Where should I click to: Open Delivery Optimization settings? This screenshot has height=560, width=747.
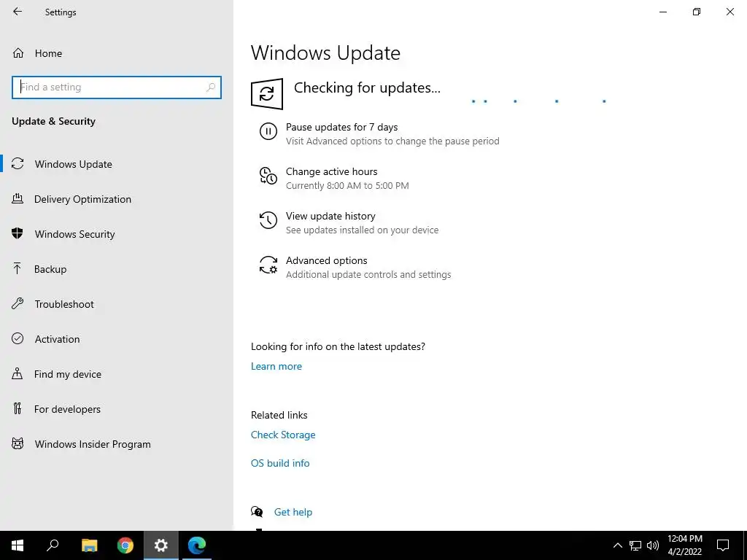tap(117, 199)
